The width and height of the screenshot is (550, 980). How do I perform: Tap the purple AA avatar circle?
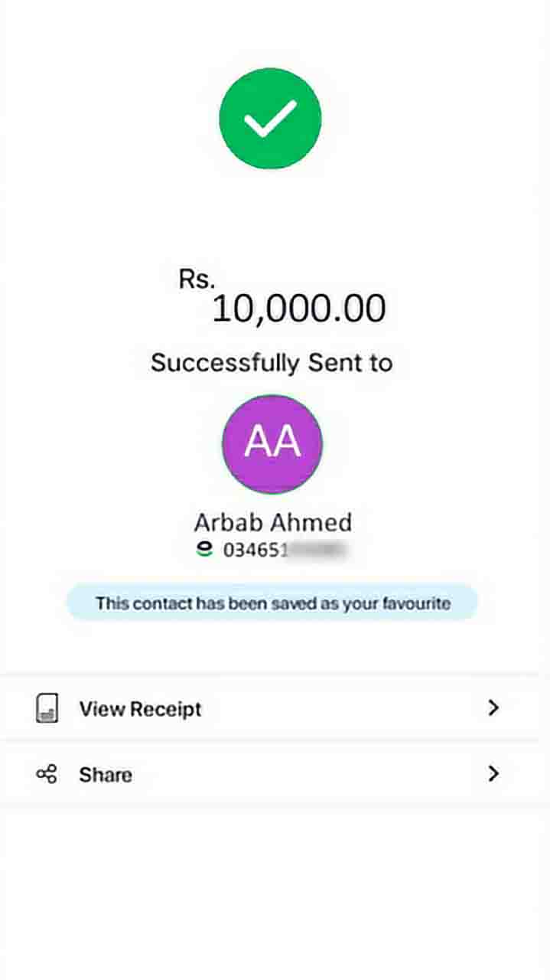272,445
